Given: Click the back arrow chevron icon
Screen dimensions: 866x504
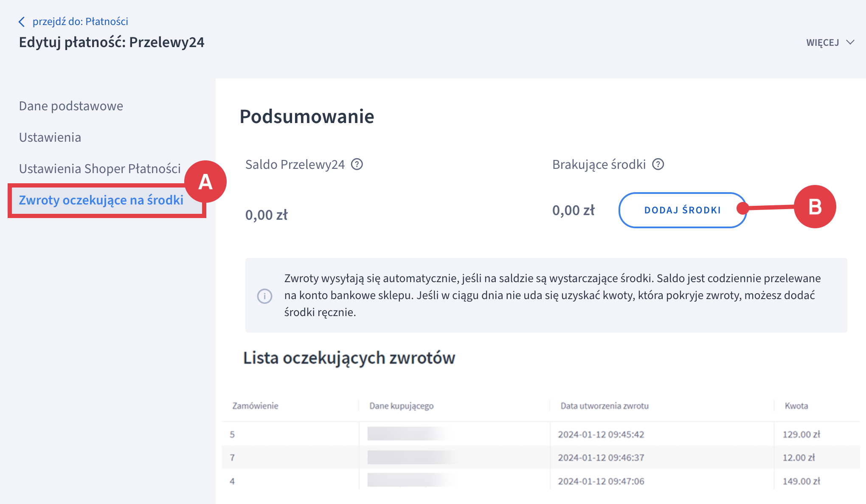Looking at the screenshot, I should (x=22, y=22).
